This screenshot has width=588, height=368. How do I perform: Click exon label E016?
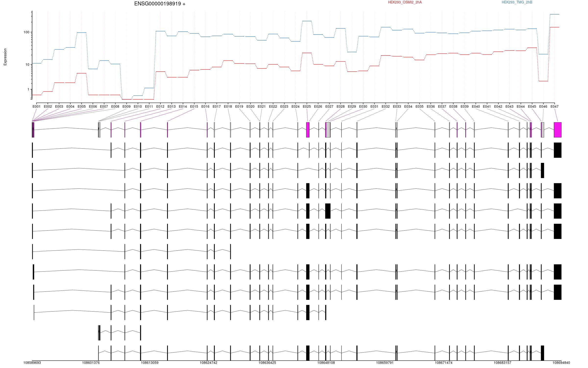[205, 106]
